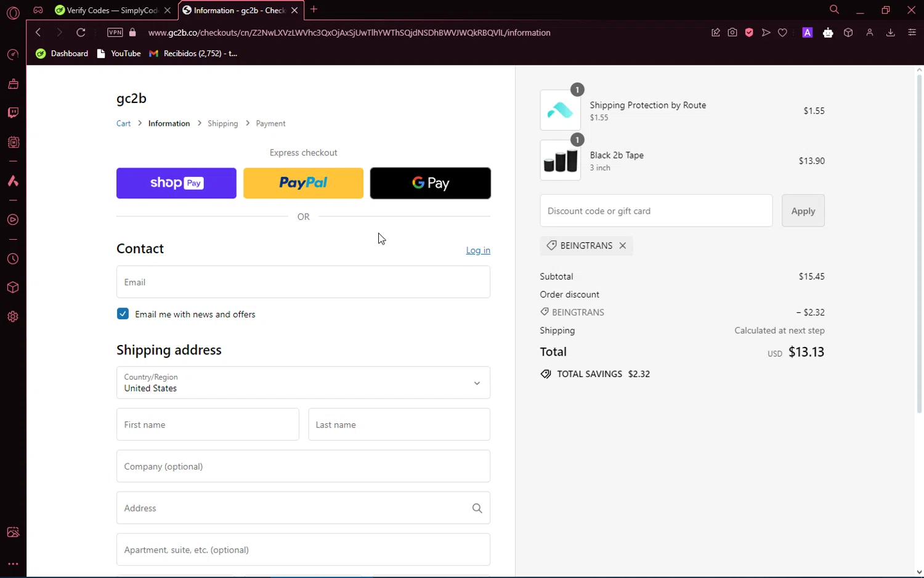924x578 pixels.
Task: Click the Black 2b Tape product thumbnail
Action: 560,160
